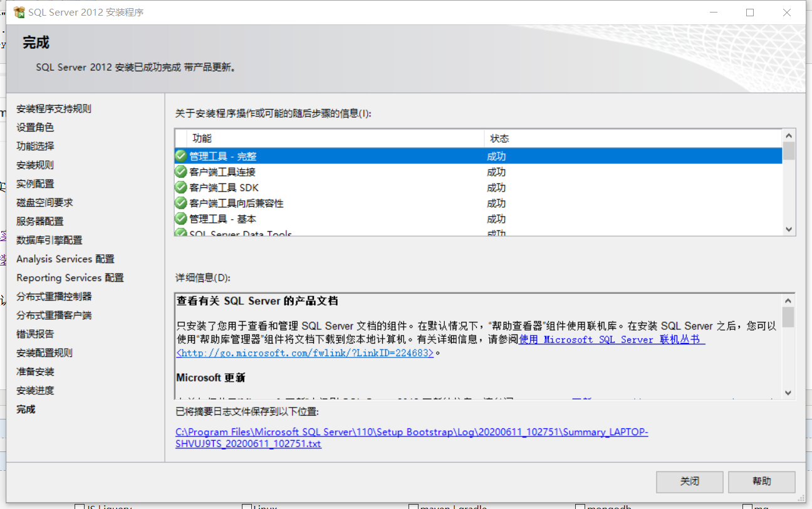Click the Analysis Services 配置 step

[65, 259]
